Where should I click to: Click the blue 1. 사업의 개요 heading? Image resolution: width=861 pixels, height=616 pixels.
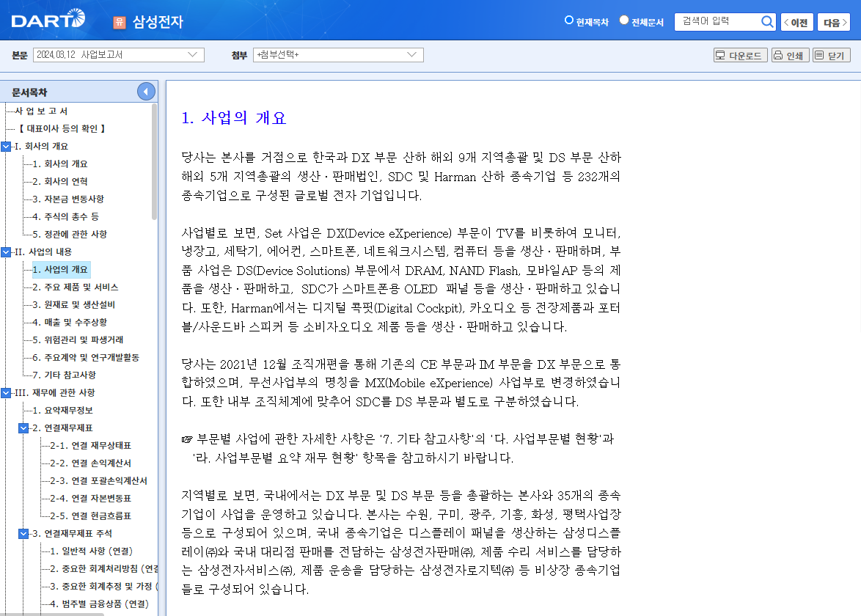(x=234, y=118)
